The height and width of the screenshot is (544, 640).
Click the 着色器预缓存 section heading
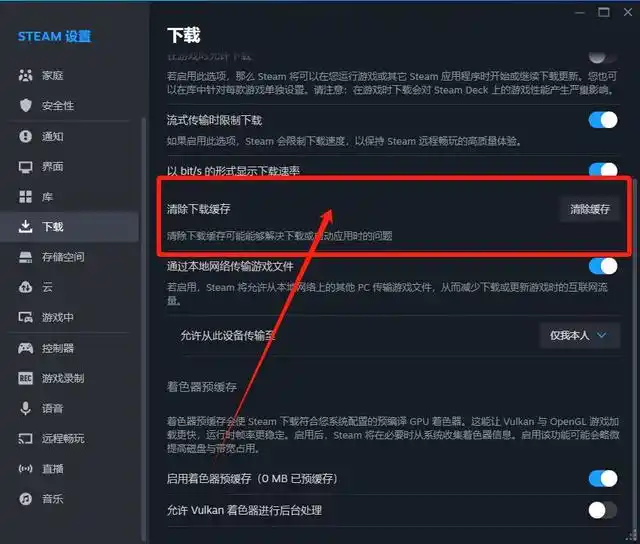(202, 387)
